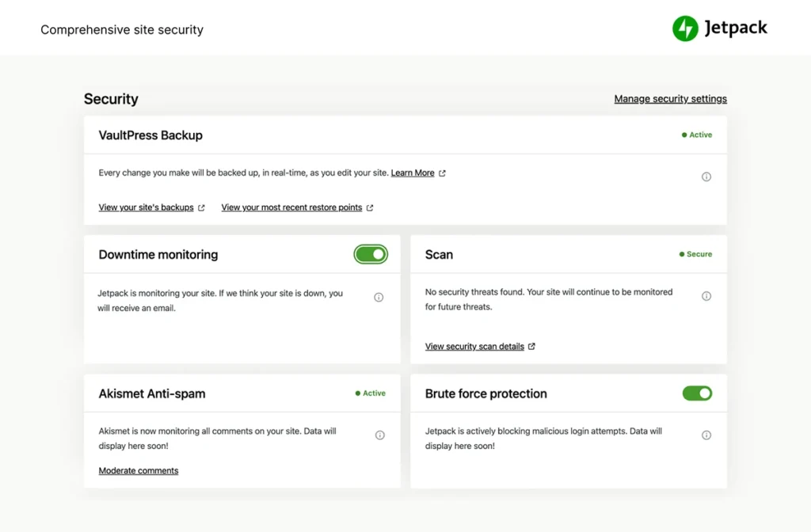Click 'Every change you make will be backed up' text
Viewport: 811px width, 532px height.
pyautogui.click(x=244, y=173)
